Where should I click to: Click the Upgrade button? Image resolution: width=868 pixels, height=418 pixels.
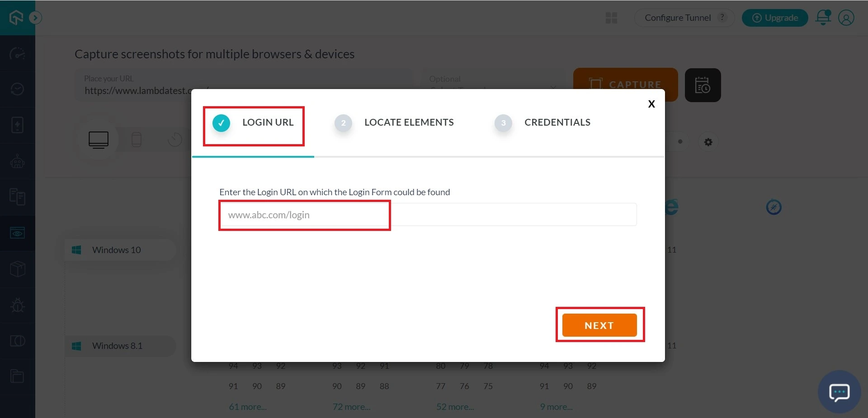coord(775,18)
